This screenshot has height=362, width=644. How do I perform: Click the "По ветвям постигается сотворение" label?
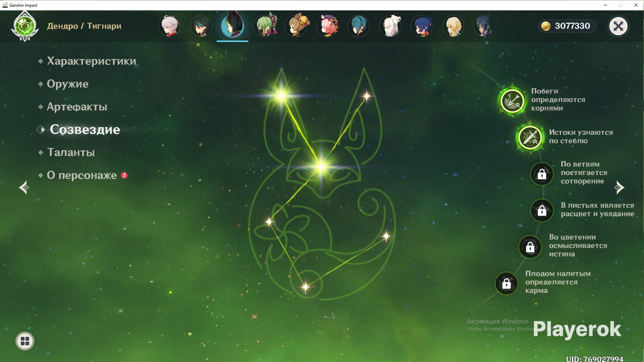(584, 173)
